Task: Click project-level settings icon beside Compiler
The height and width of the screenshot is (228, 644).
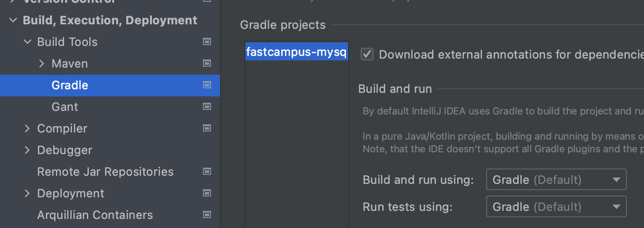Action: (x=207, y=128)
